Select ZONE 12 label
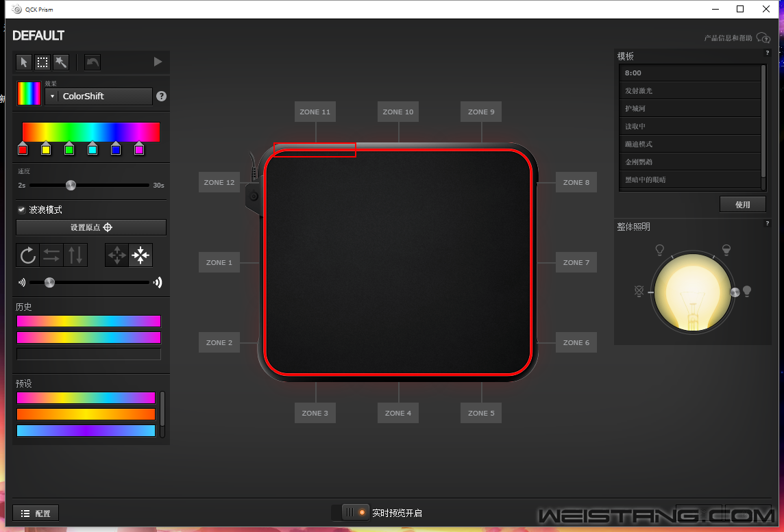This screenshot has height=532, width=784. coord(219,182)
